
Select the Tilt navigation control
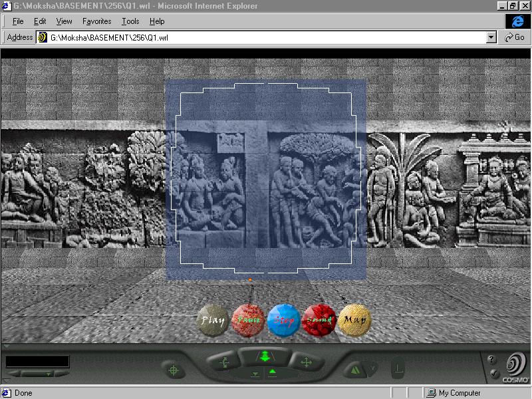click(x=224, y=362)
